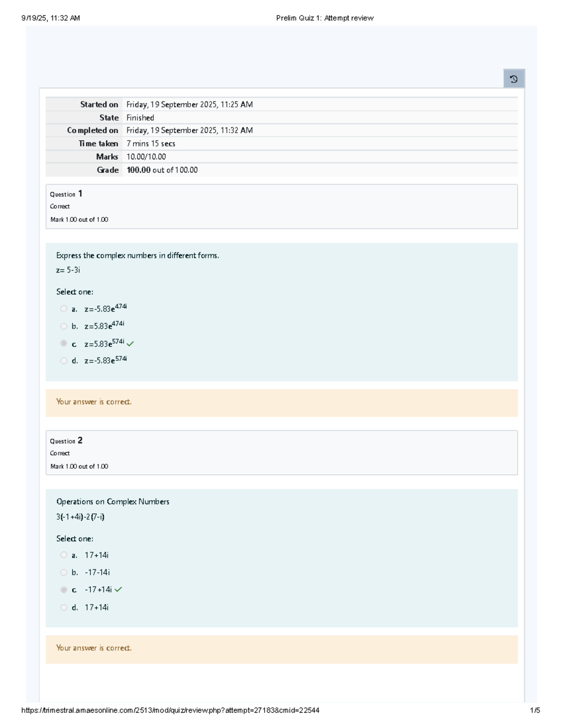Click "Your answer is correct." under Question 1
The image size is (563, 728).
click(94, 402)
